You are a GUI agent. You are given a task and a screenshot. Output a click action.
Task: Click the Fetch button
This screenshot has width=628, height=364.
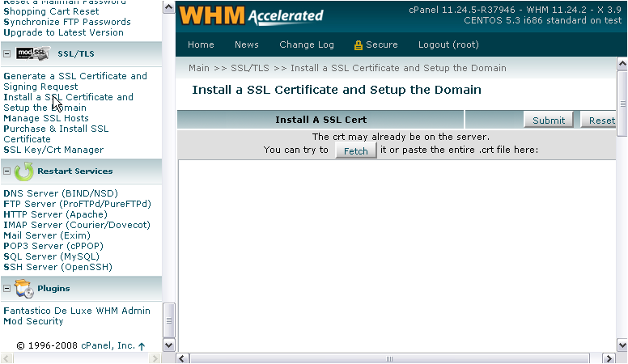(355, 151)
